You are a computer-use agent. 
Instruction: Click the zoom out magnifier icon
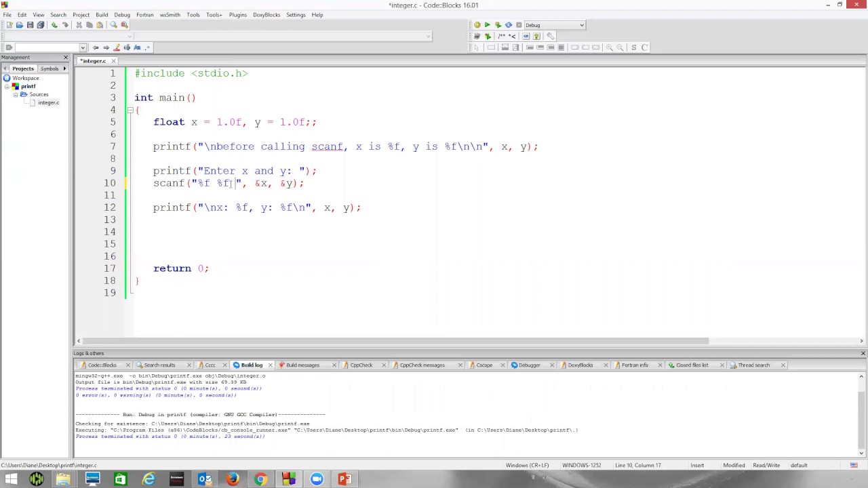click(x=620, y=47)
